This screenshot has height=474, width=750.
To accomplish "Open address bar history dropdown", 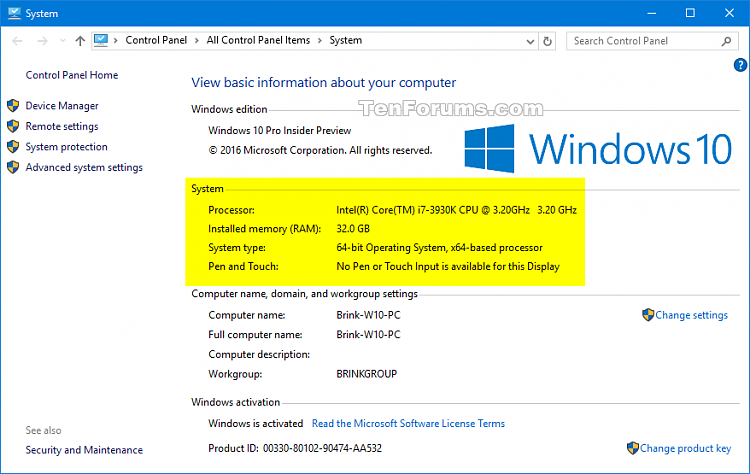I will pyautogui.click(x=530, y=42).
